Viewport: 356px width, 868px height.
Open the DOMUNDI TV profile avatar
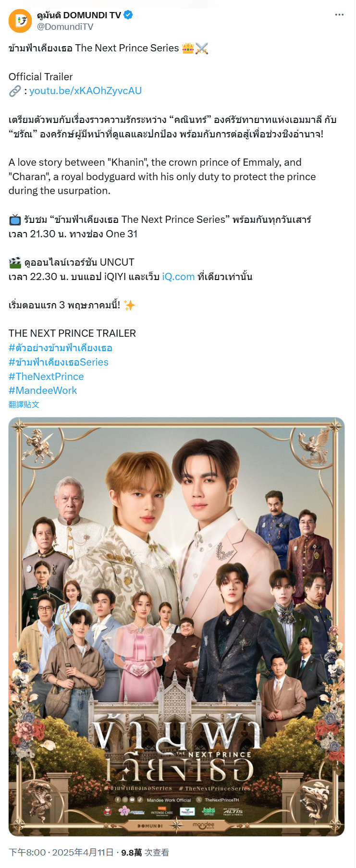pos(20,21)
